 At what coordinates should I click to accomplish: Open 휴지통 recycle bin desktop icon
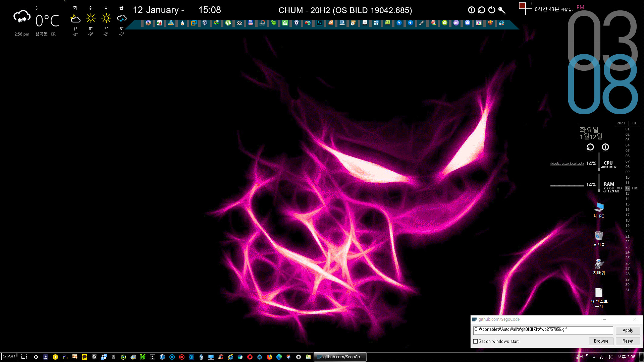599,239
